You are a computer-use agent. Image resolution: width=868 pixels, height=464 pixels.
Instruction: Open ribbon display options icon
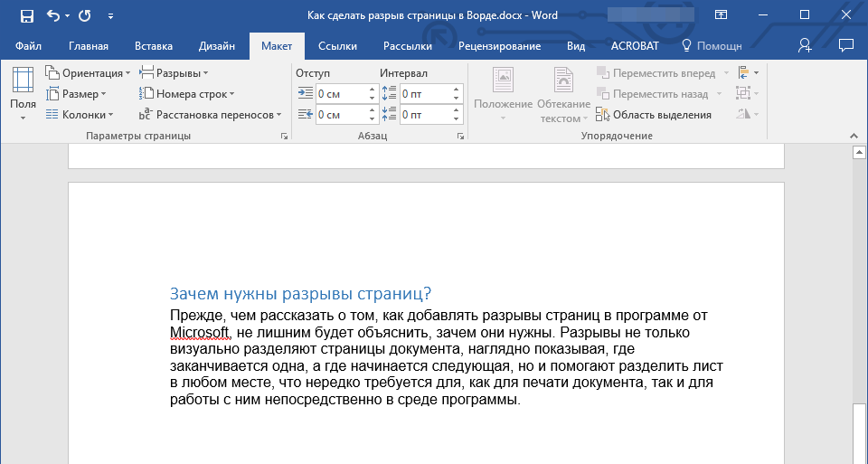(721, 15)
